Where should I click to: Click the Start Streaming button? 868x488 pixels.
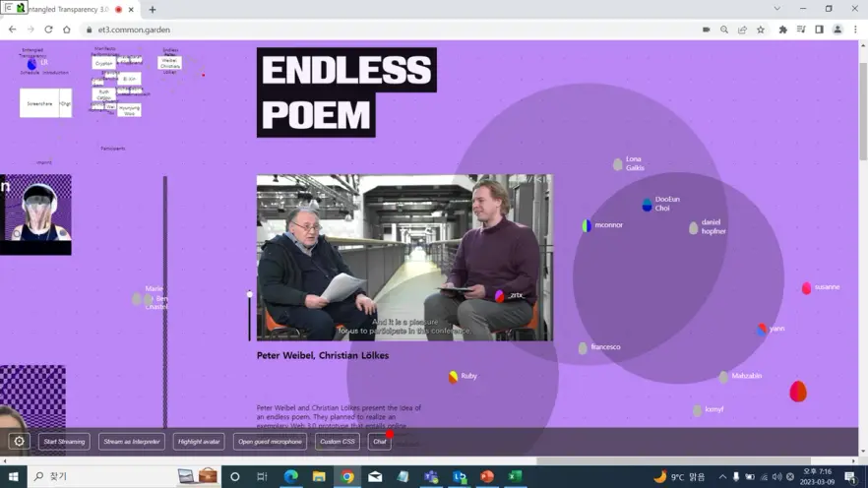tap(64, 442)
